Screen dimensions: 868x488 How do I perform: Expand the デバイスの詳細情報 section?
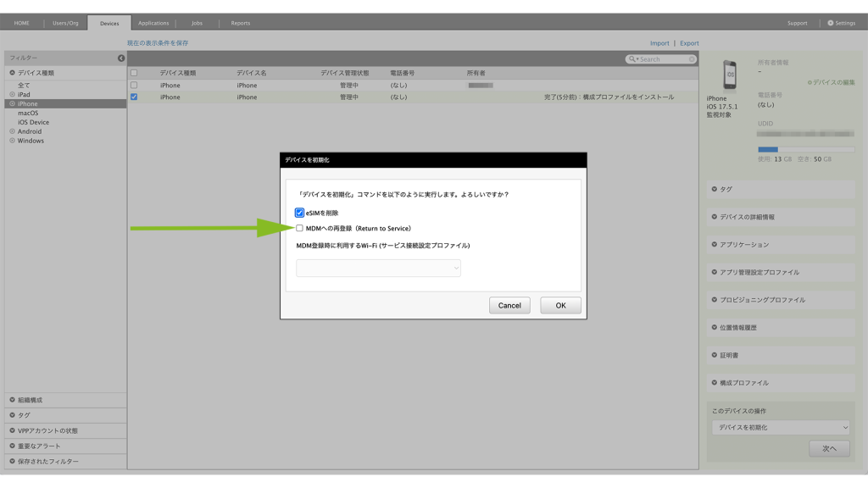[x=781, y=217]
